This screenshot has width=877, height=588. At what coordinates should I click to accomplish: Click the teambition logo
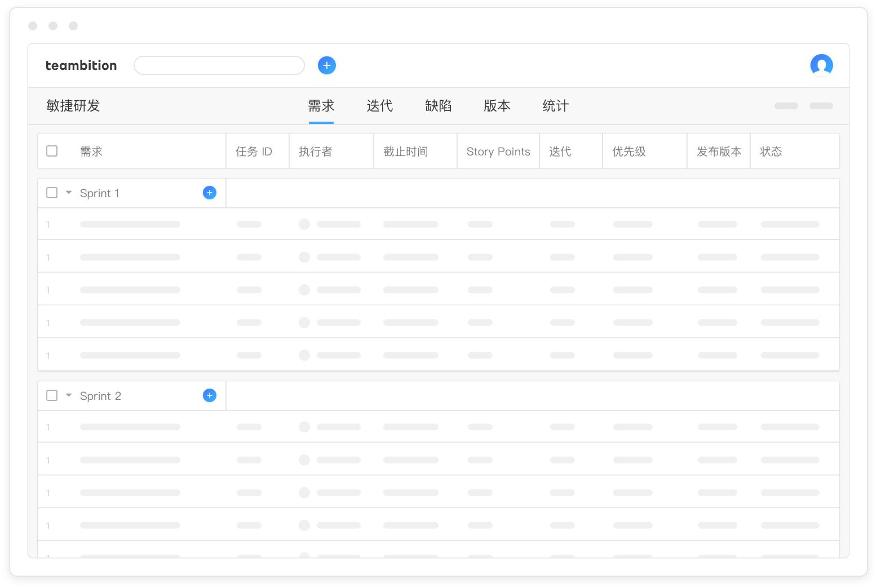coord(81,65)
